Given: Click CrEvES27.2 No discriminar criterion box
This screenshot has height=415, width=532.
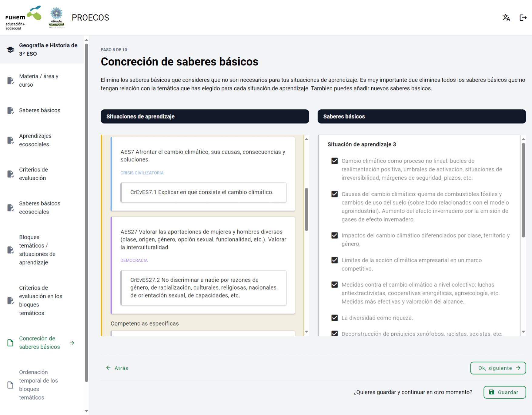Looking at the screenshot, I should click(203, 288).
